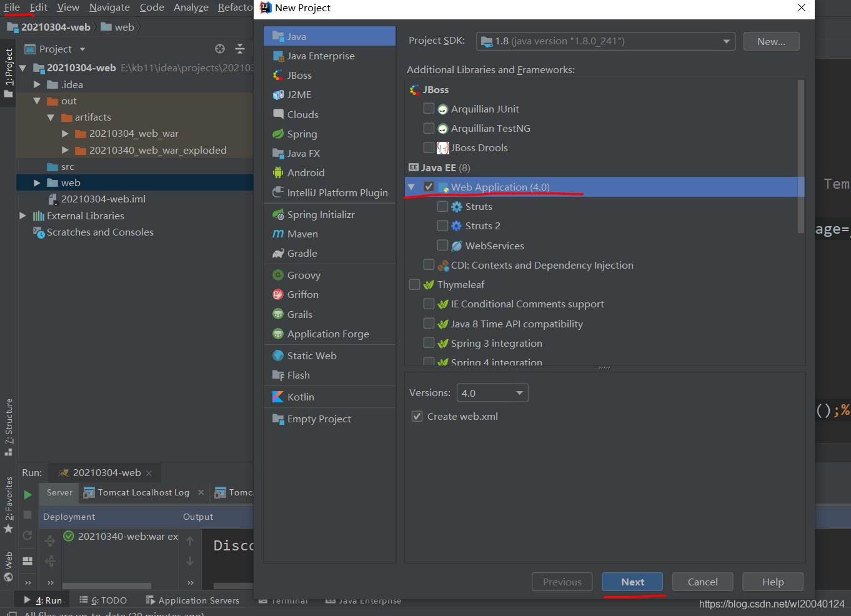
Task: Enable Thymeleaf checkbox
Action: point(414,284)
